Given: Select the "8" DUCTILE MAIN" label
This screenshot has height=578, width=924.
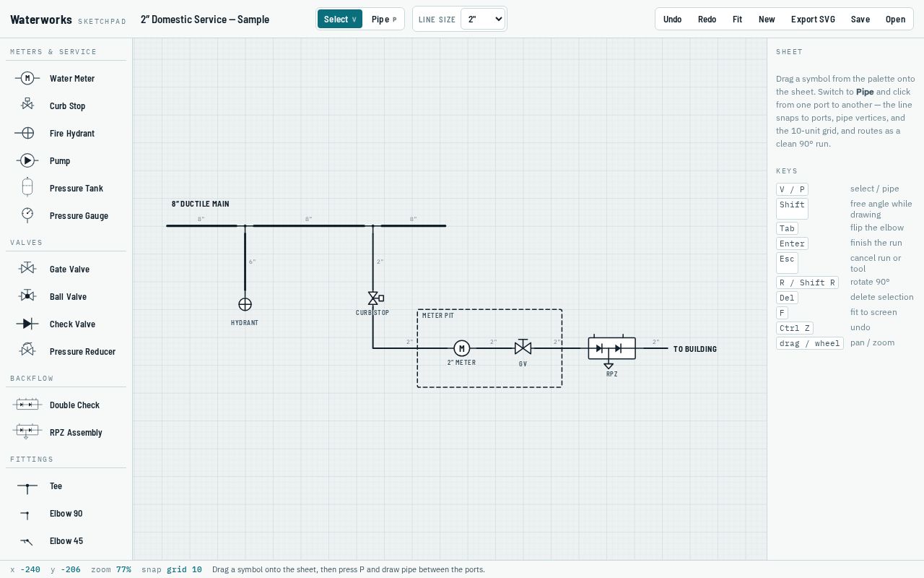Looking at the screenshot, I should pos(201,204).
